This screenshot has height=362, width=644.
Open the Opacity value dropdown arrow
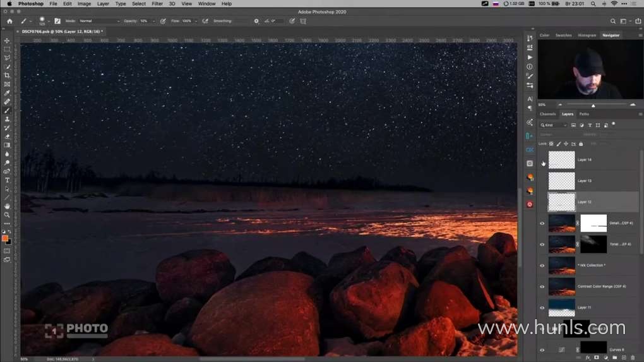pos(154,21)
